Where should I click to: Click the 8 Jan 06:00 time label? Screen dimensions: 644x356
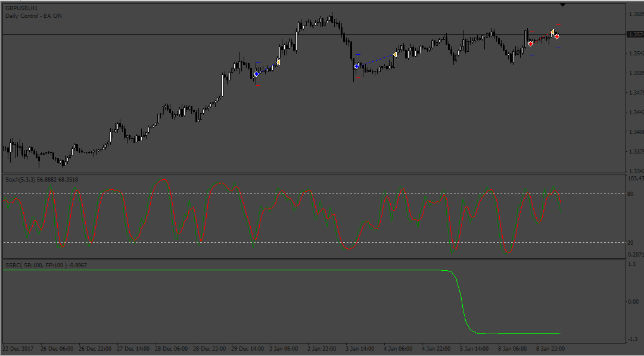click(x=513, y=349)
